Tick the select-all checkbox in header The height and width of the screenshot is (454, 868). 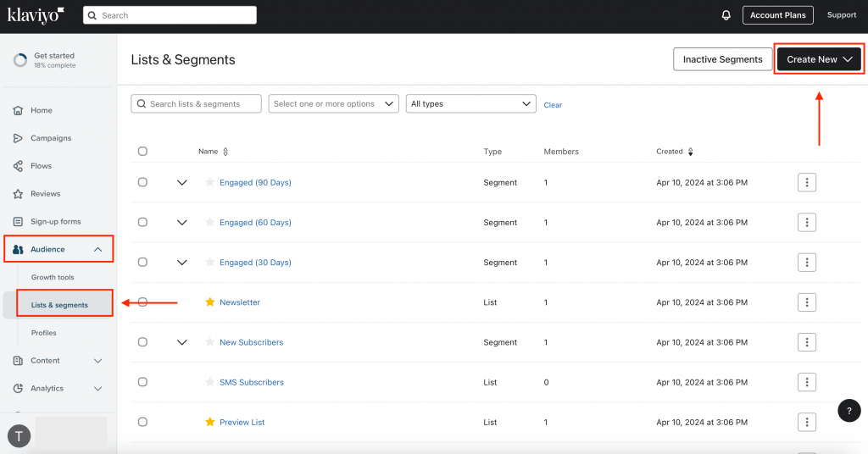click(142, 151)
